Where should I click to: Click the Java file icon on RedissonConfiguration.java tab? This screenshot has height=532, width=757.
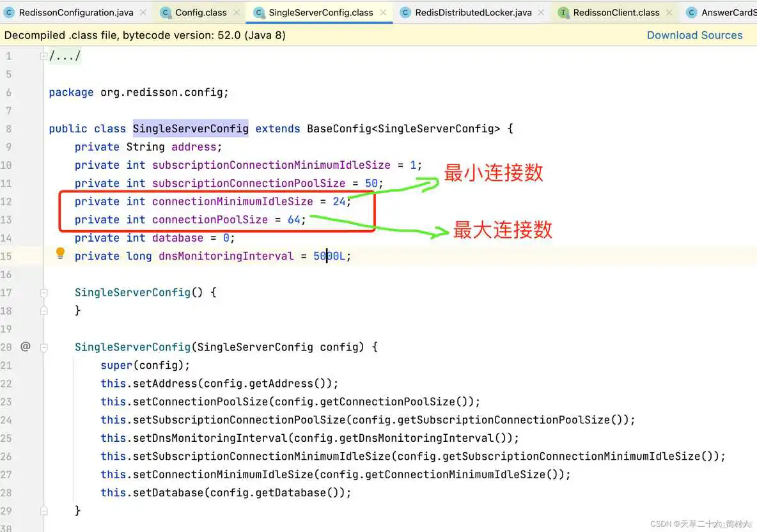(9, 12)
